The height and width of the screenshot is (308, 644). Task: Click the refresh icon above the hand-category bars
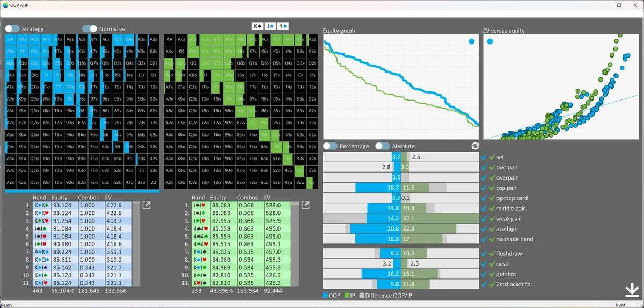tap(474, 146)
